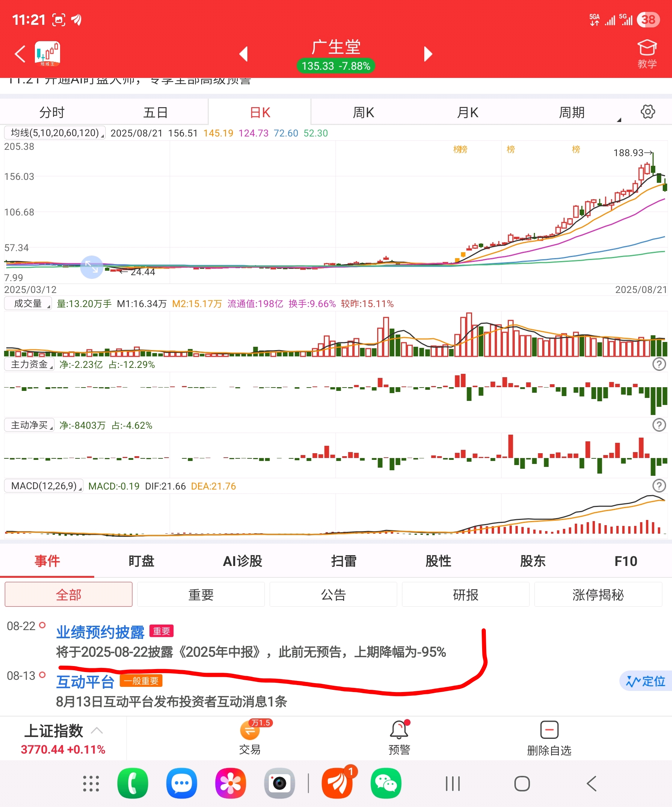Tap the rightmost 榜 marker on chart
This screenshot has height=807, width=672.
point(576,149)
